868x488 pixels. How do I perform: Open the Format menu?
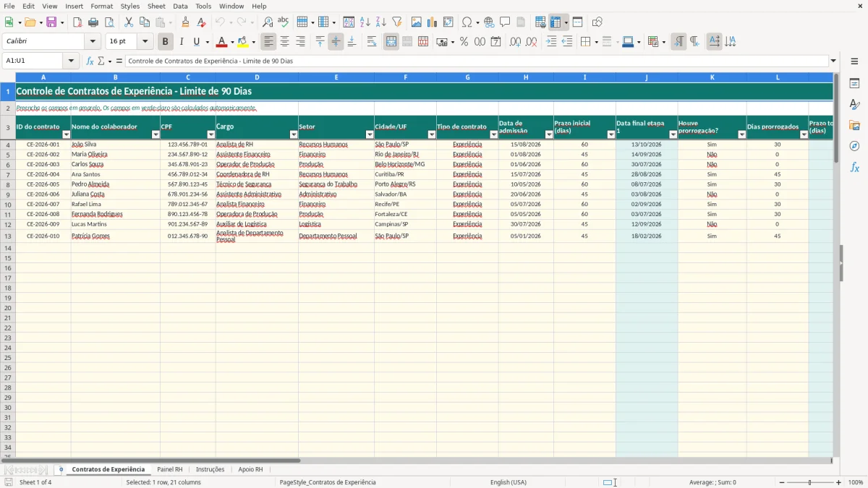[x=101, y=6]
